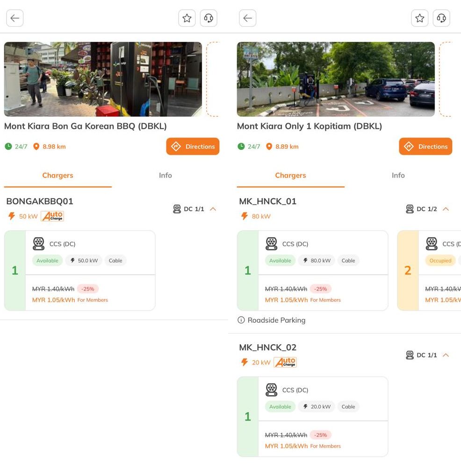Tap the 24/7 clock icon on Kopitiam screen
Image resolution: width=461 pixels, height=476 pixels.
tap(241, 146)
